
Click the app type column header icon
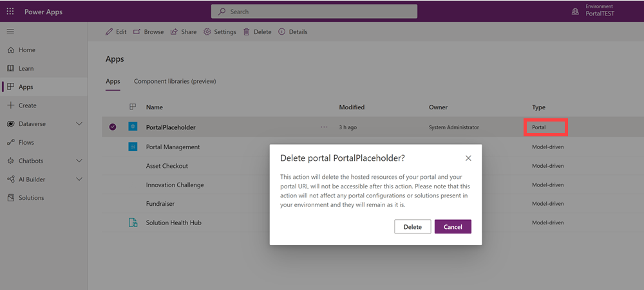[x=133, y=107]
